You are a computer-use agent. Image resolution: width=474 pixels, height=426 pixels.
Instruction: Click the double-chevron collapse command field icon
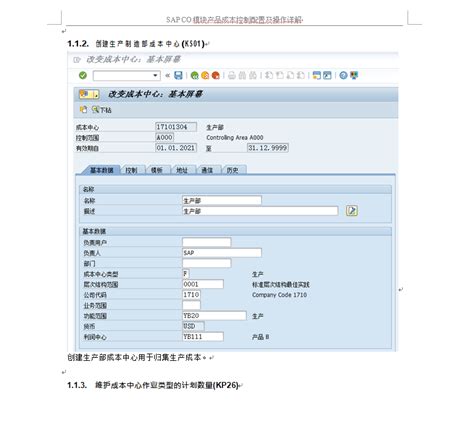168,75
